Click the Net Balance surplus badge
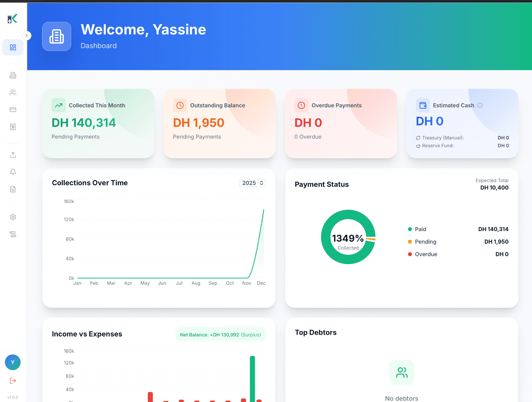The width and height of the screenshot is (532, 402). 220,334
